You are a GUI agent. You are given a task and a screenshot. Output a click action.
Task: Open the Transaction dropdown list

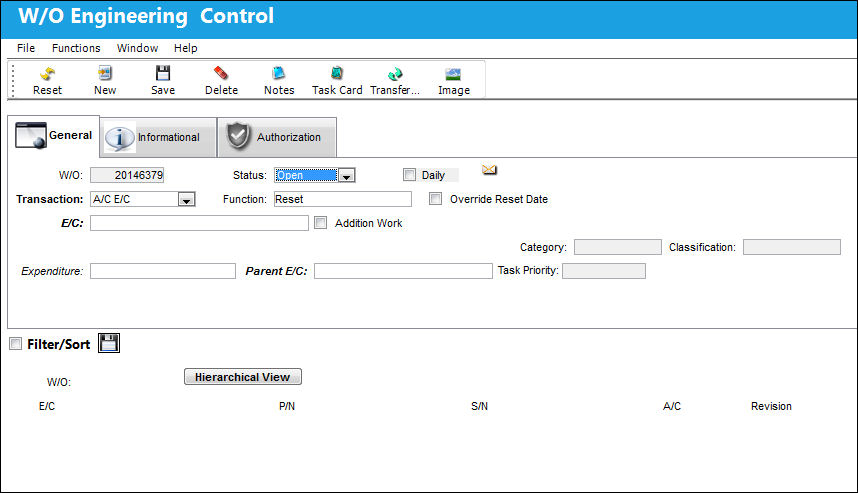(187, 199)
